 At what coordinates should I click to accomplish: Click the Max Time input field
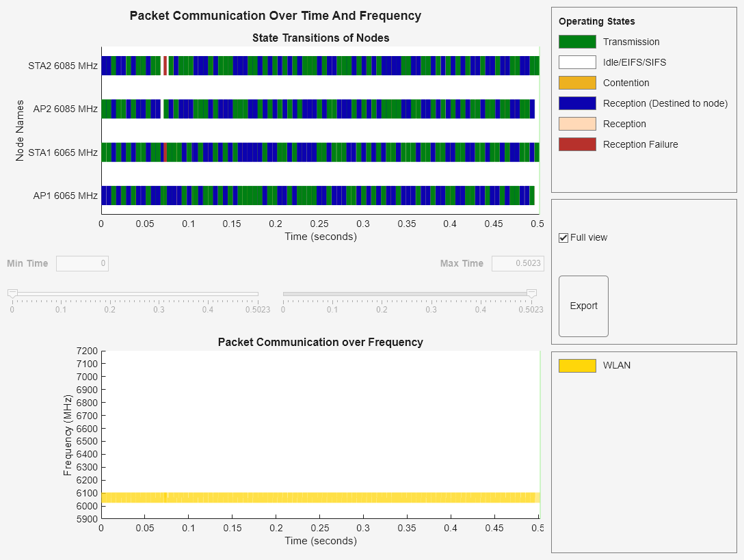click(518, 263)
